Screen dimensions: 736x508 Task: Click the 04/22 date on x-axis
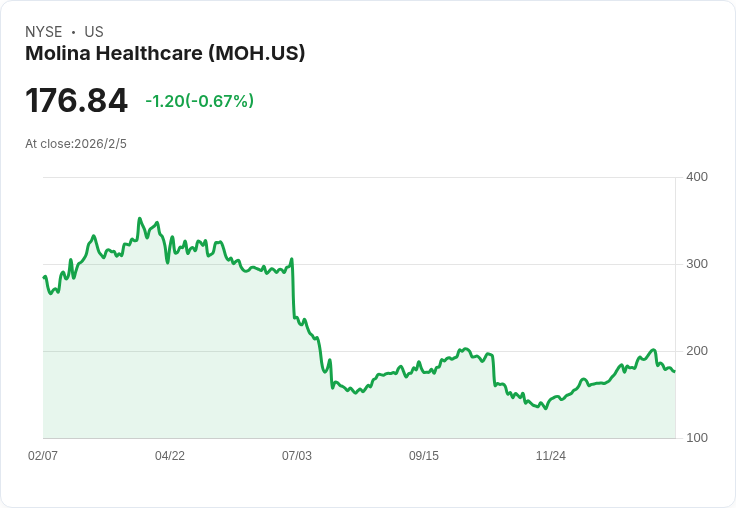tap(170, 456)
